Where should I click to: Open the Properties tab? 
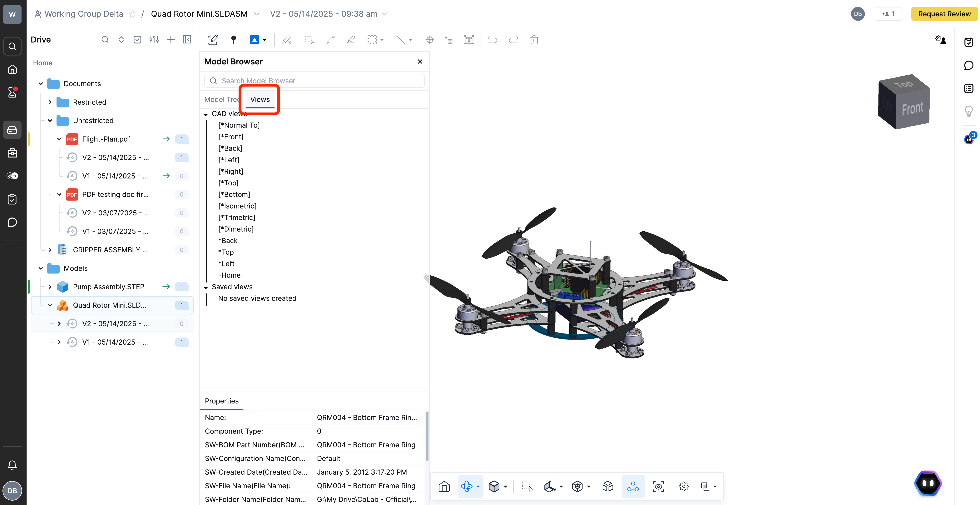[222, 401]
